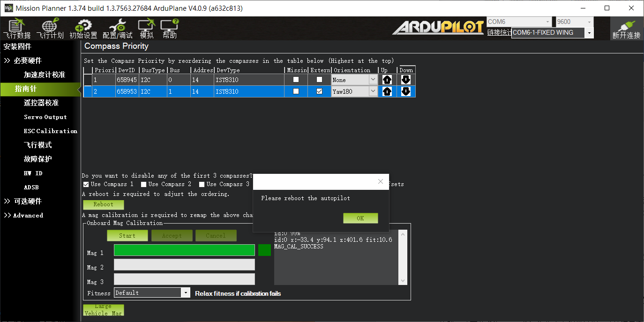The image size is (644, 322).
Task: Move priority 1 compass down with arrow icon
Action: (406, 79)
